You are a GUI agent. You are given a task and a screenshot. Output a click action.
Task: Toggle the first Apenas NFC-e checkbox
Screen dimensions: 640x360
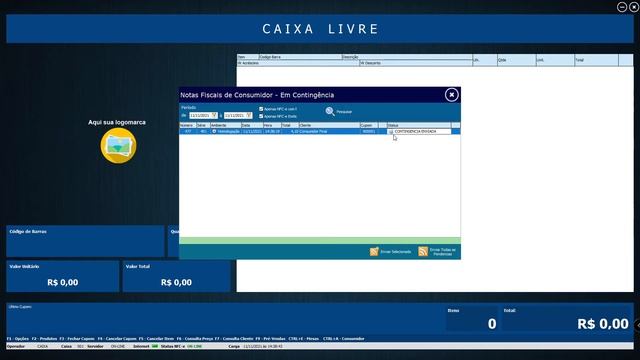click(x=261, y=109)
